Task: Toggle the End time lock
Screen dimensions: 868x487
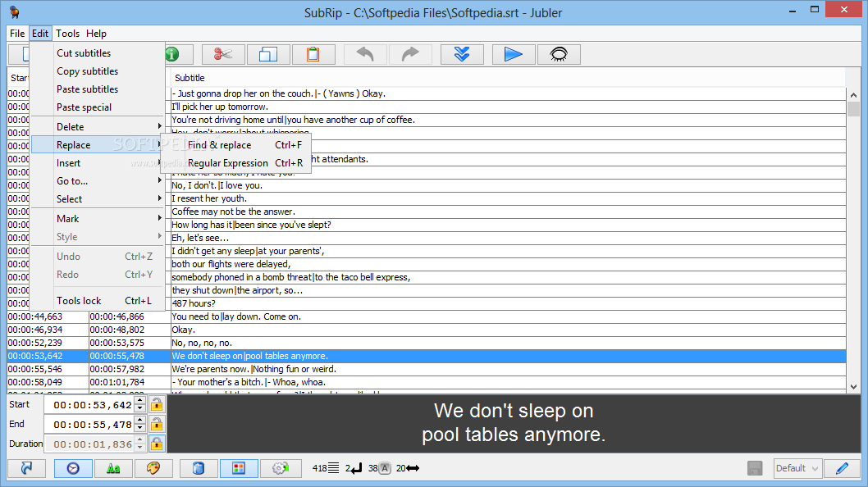Action: (157, 425)
